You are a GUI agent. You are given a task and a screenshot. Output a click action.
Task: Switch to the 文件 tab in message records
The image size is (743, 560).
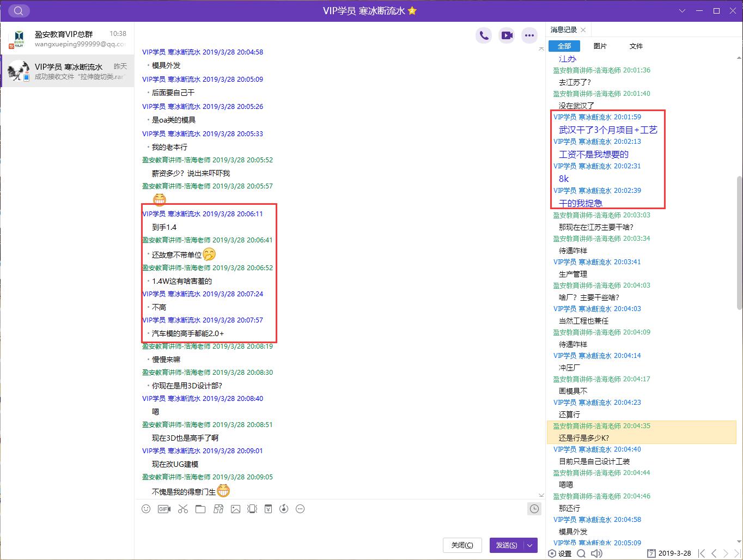(636, 46)
